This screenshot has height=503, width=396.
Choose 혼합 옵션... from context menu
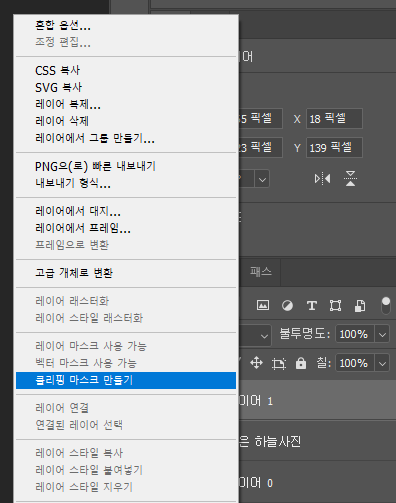click(x=126, y=26)
